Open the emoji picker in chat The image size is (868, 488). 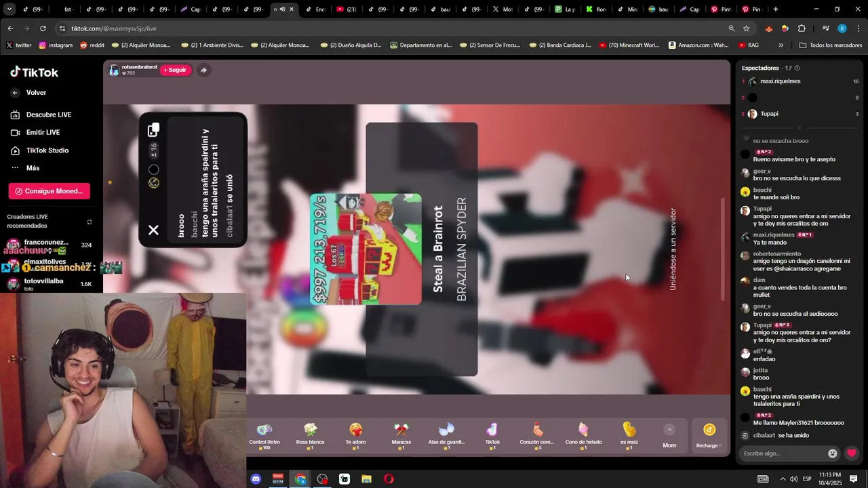tap(833, 453)
